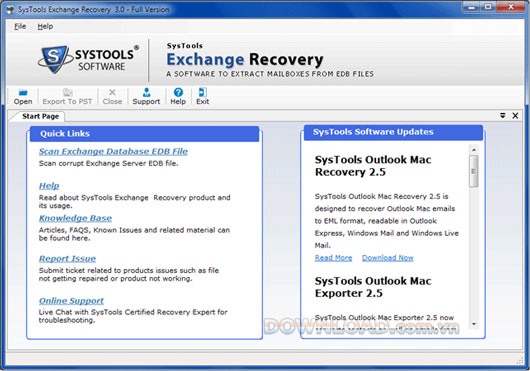Screen dimensions: 530x371
Task: Click the Exchange Recovery title banner
Action: pyautogui.click(x=245, y=59)
